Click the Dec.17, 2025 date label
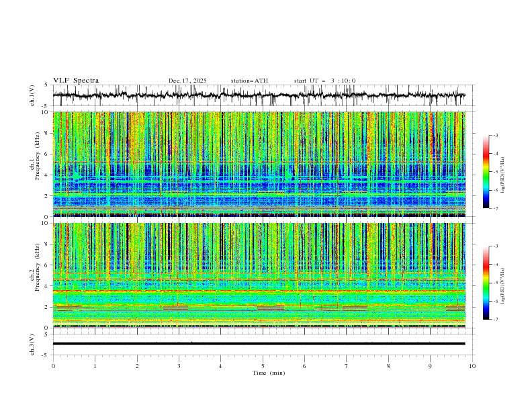This screenshot has height=411, width=532. [187, 81]
